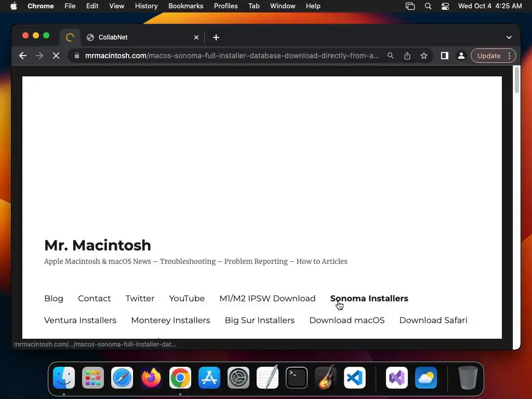Open the Download Safari link
The width and height of the screenshot is (532, 399).
pos(433,320)
